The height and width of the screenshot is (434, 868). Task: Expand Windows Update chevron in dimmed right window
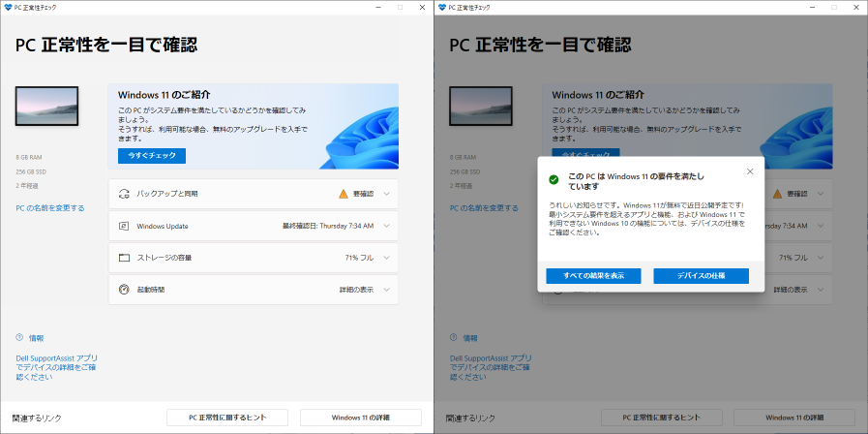(x=821, y=226)
